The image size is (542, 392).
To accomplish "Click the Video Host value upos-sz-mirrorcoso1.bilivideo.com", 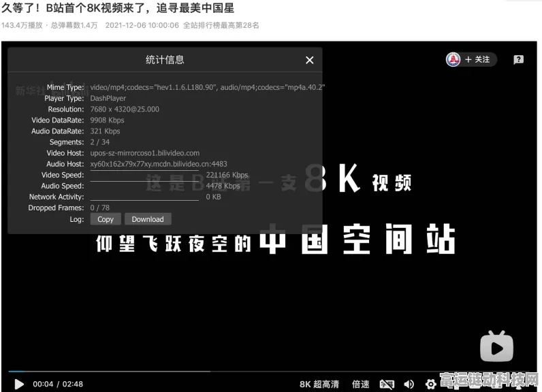I will (x=145, y=153).
